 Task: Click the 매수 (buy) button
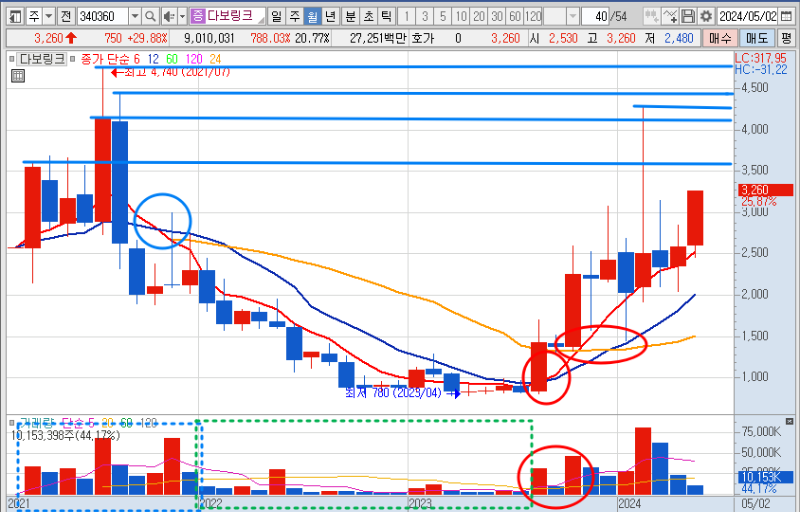click(x=720, y=38)
